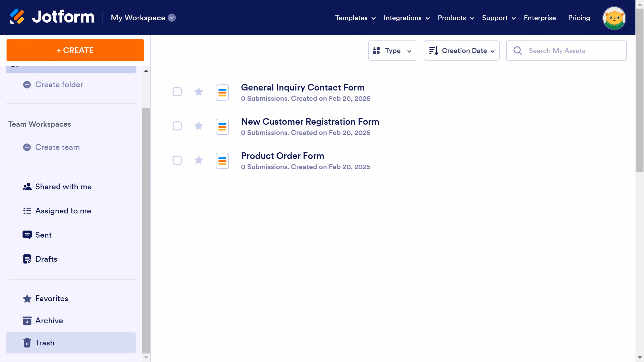Screen dimensions: 644x362
Task: Click General Inquiry Contact Form submissions text
Action: coord(306,99)
